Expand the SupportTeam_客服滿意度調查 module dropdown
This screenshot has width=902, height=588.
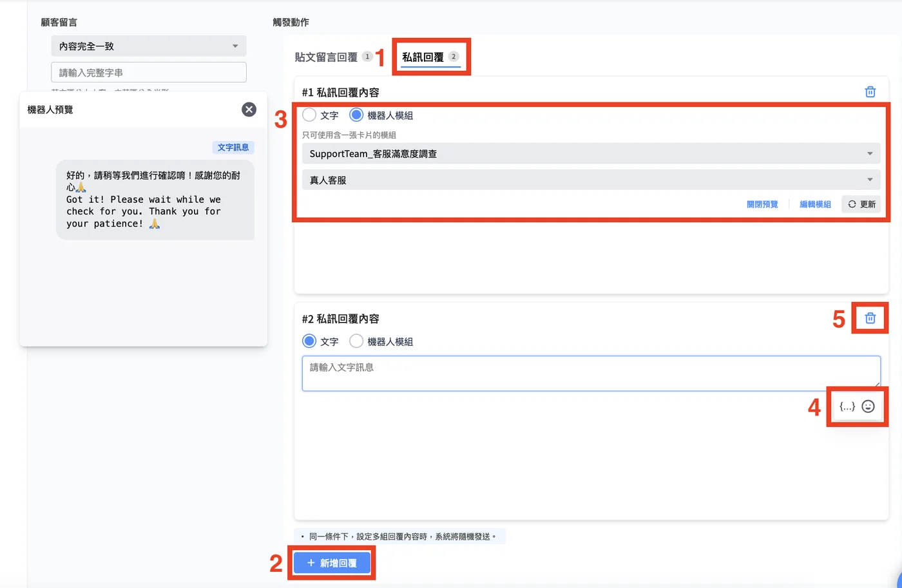[591, 153]
